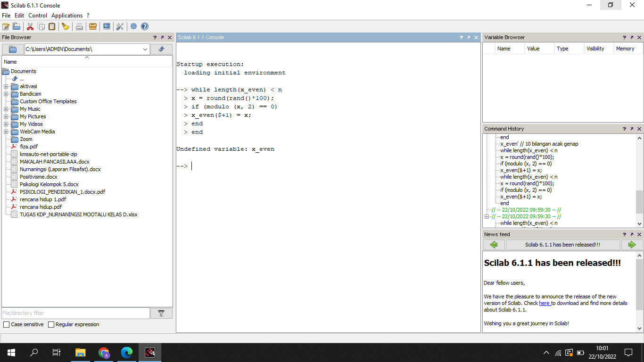Click the File Browser select-directory folder button
The height and width of the screenshot is (362, 644).
click(13, 49)
